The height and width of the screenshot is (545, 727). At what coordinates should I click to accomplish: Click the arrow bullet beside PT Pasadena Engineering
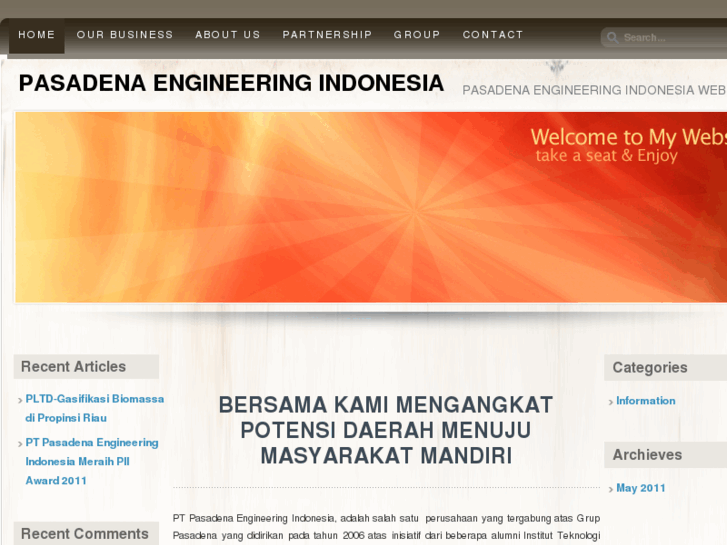pos(20,444)
